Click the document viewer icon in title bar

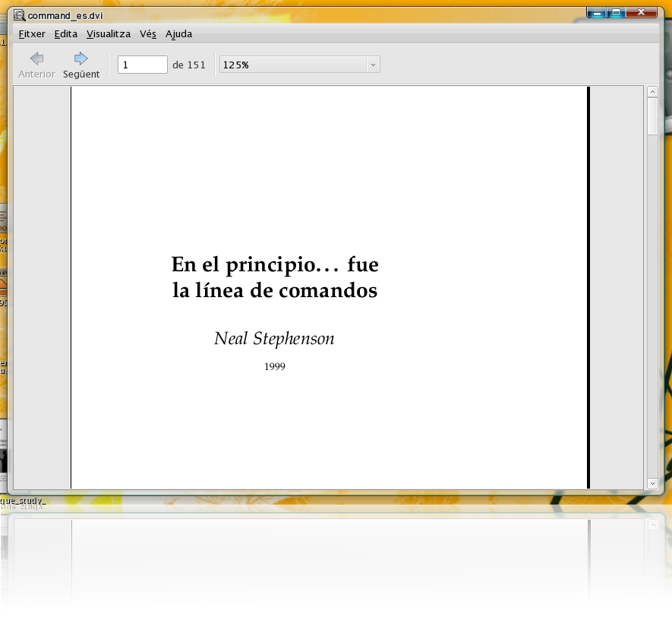[19, 15]
